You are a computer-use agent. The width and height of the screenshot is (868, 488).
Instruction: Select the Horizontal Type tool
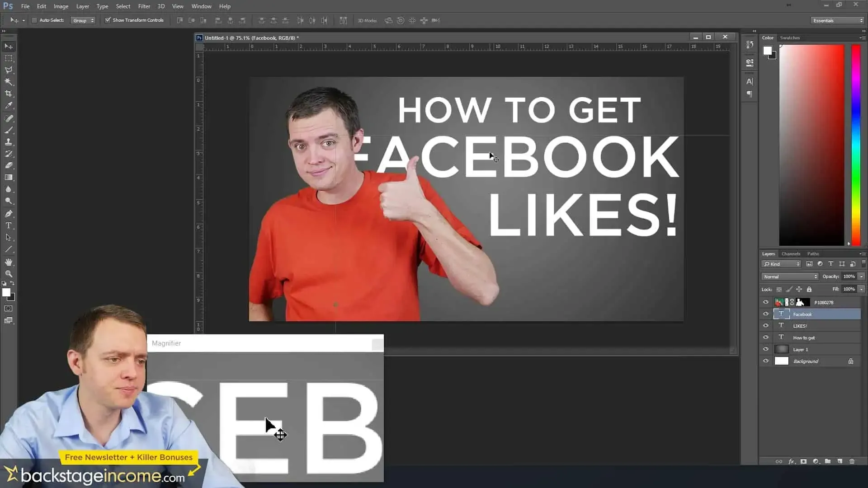[9, 225]
